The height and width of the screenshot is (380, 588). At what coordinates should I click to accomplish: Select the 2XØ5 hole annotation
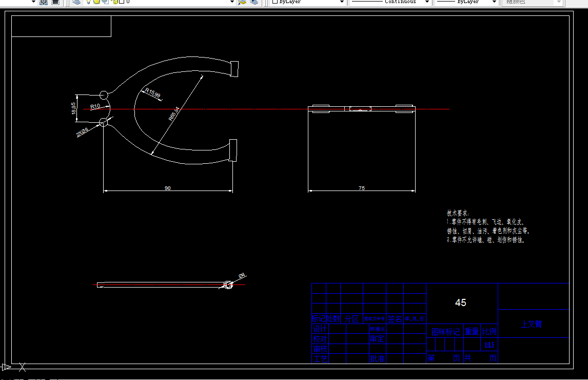[x=82, y=132]
